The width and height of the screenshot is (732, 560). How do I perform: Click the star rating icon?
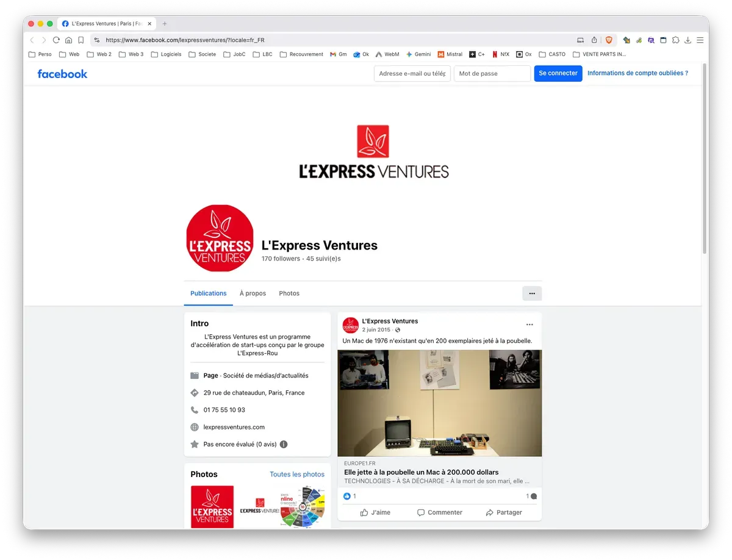pyautogui.click(x=195, y=444)
